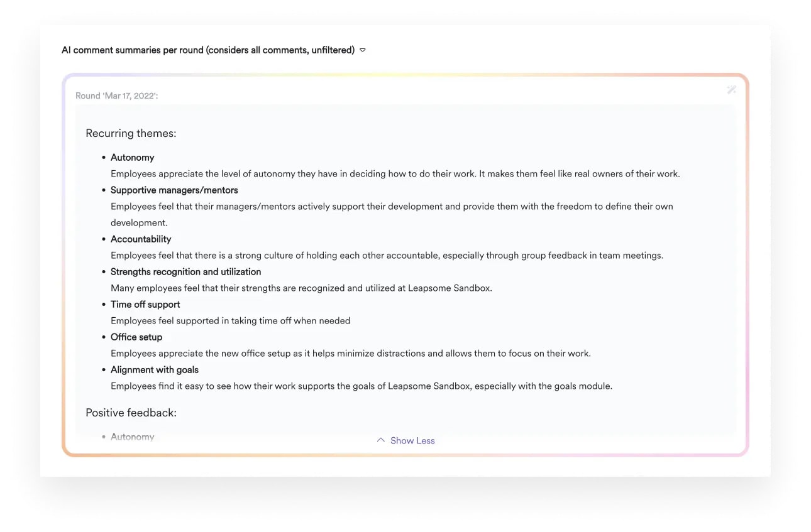Select the Alignment with goals theme
The width and height of the screenshot is (811, 532).
pos(154,369)
